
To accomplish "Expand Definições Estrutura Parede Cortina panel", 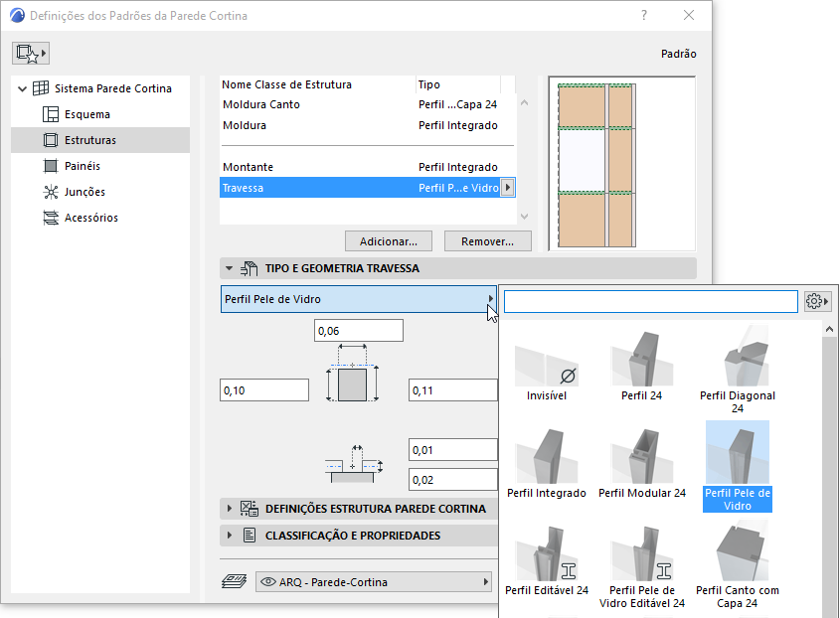I will point(230,509).
